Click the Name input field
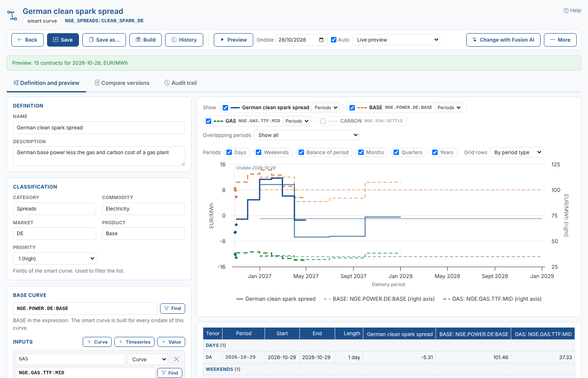This screenshot has width=588, height=378. point(99,128)
